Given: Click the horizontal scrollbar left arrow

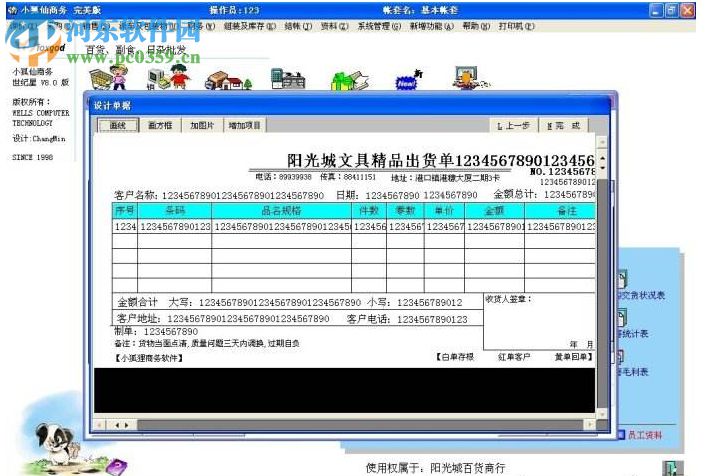Looking at the screenshot, I should click(x=100, y=425).
